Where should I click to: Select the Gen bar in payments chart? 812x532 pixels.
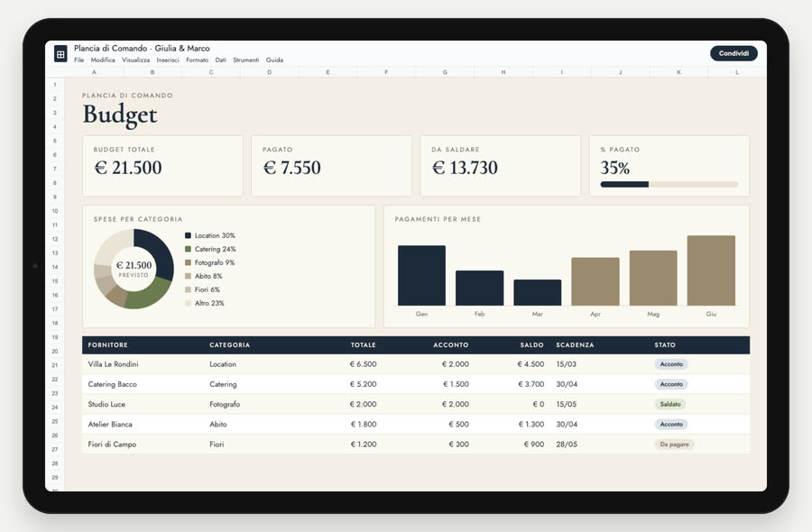(421, 275)
